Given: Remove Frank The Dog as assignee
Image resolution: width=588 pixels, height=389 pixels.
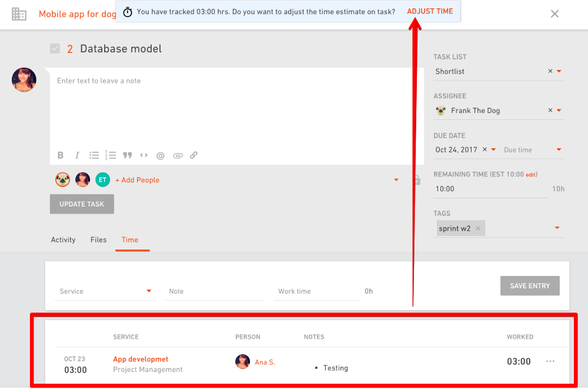Looking at the screenshot, I should tap(550, 110).
